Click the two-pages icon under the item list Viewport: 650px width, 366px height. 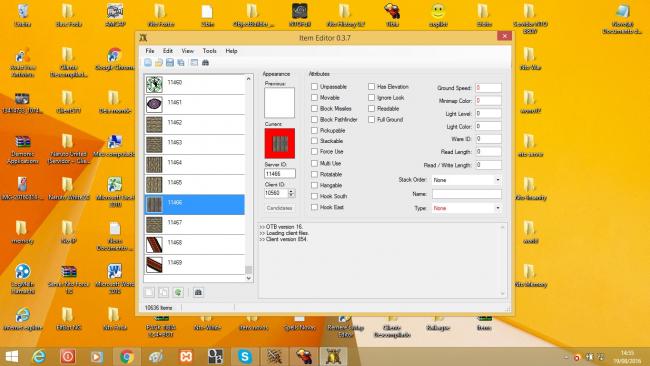[x=164, y=292]
